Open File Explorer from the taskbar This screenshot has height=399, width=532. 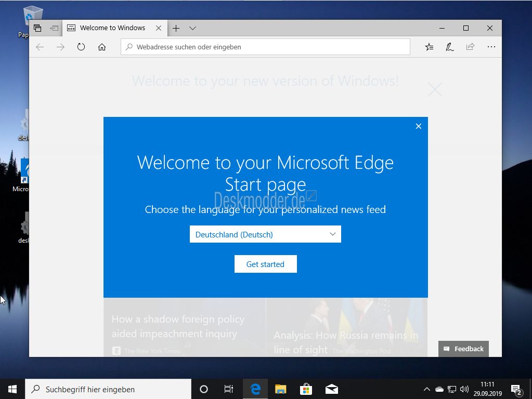click(280, 389)
